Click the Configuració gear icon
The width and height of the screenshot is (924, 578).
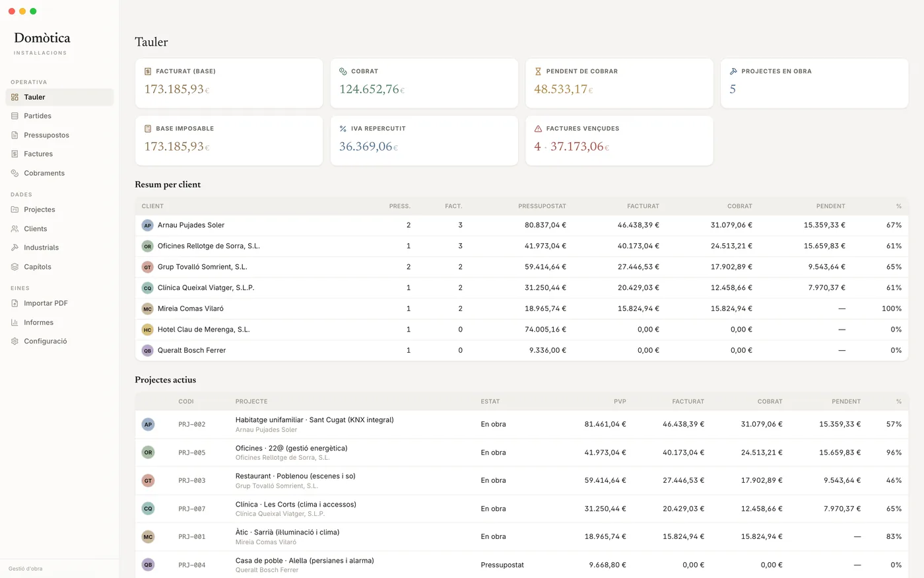click(15, 342)
